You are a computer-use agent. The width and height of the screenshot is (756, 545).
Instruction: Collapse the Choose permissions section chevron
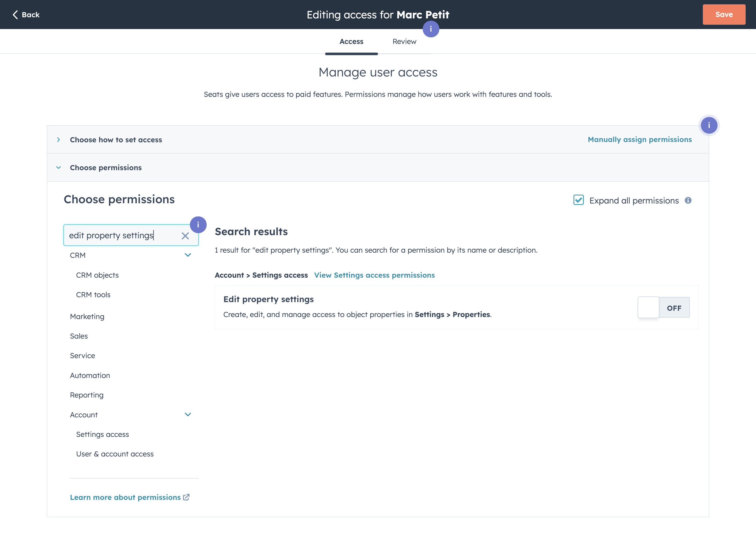59,168
